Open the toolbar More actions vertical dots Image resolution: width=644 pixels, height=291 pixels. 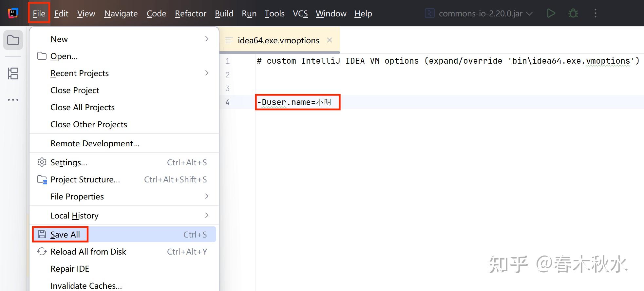coord(596,13)
